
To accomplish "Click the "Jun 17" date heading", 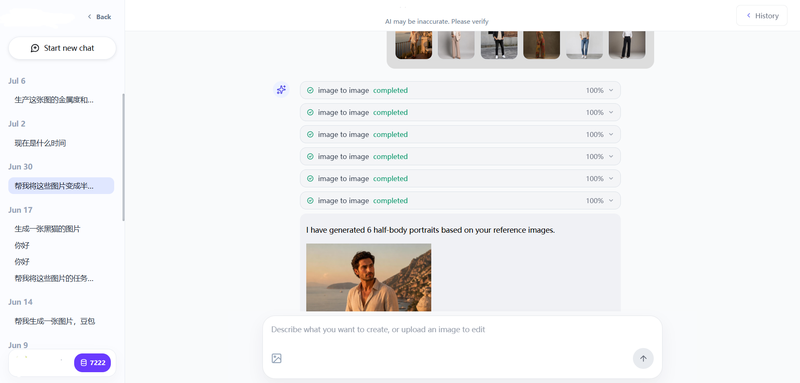I will click(20, 210).
